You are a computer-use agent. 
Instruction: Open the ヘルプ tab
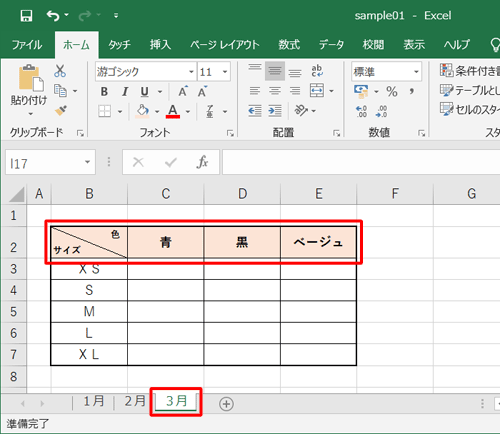tap(456, 45)
